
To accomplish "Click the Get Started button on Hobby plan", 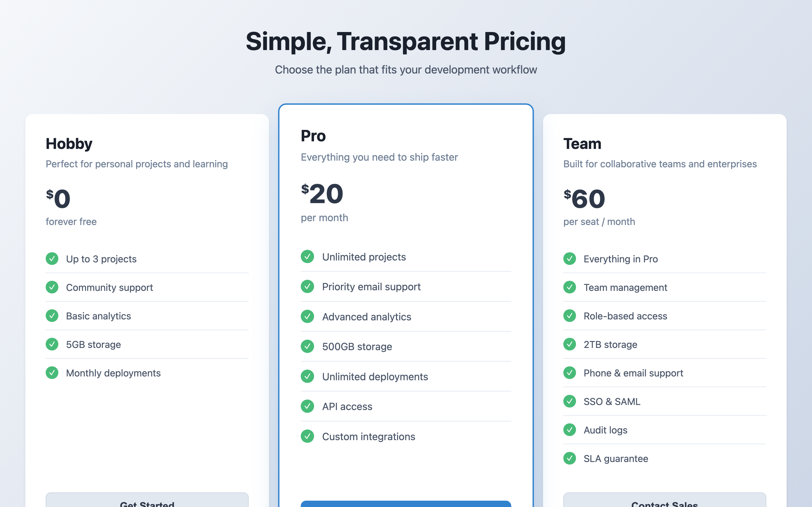I will [147, 500].
